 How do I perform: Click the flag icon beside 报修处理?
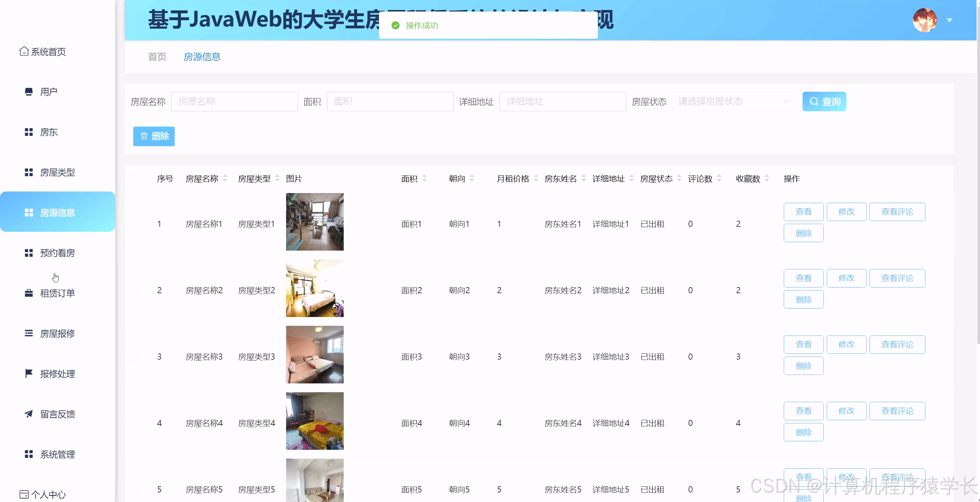(29, 373)
